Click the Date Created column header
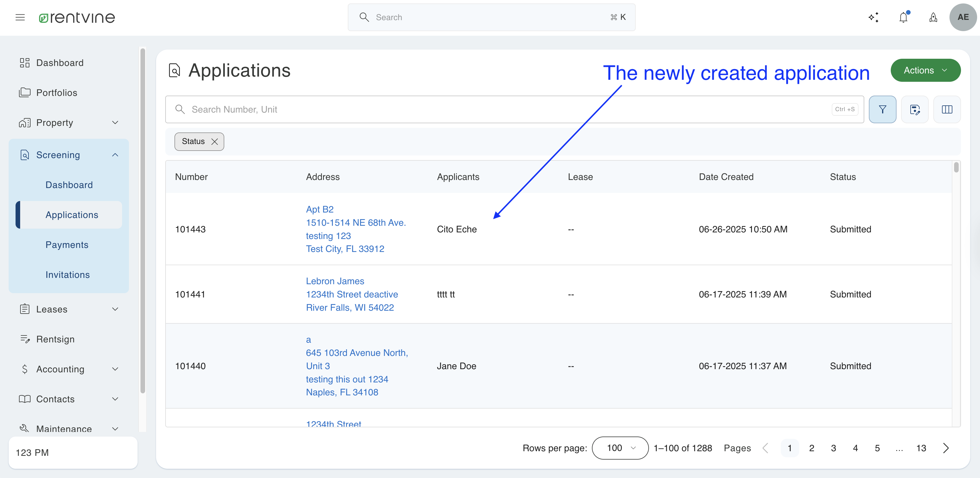Image resolution: width=980 pixels, height=478 pixels. tap(726, 177)
